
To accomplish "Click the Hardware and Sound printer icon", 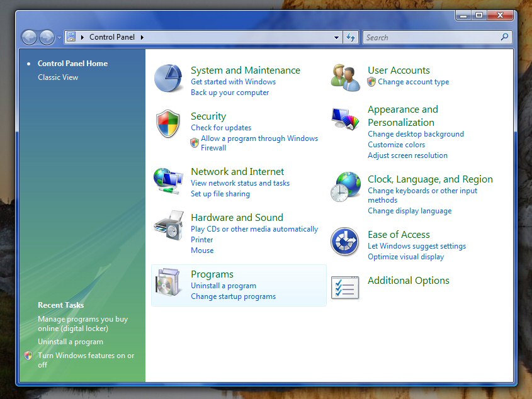I will point(169,225).
